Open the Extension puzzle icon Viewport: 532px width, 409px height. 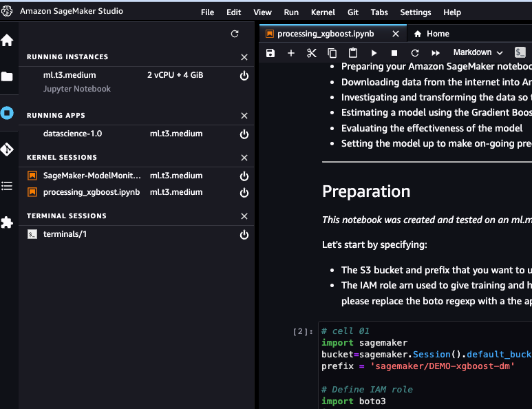pos(7,222)
